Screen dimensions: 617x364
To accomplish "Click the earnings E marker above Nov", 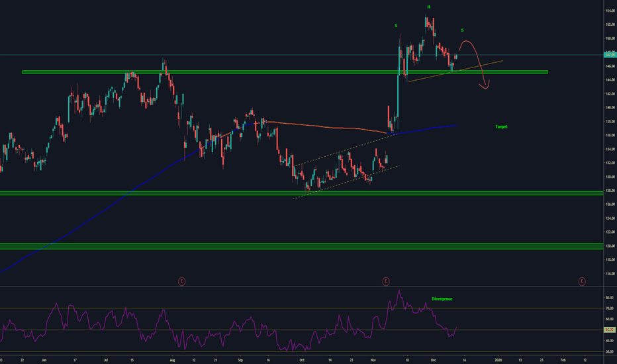I will [x=385, y=281].
